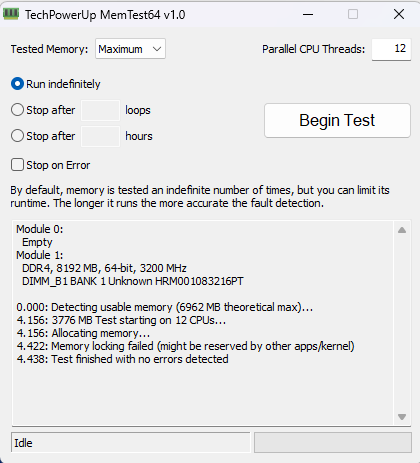
Task: Enable the Stop on Error checkbox
Action: 17,165
